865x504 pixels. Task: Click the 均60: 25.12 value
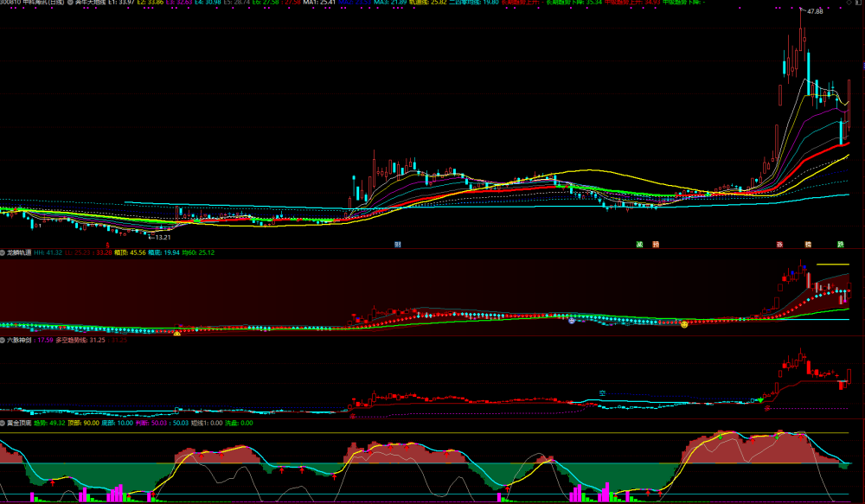[199, 252]
